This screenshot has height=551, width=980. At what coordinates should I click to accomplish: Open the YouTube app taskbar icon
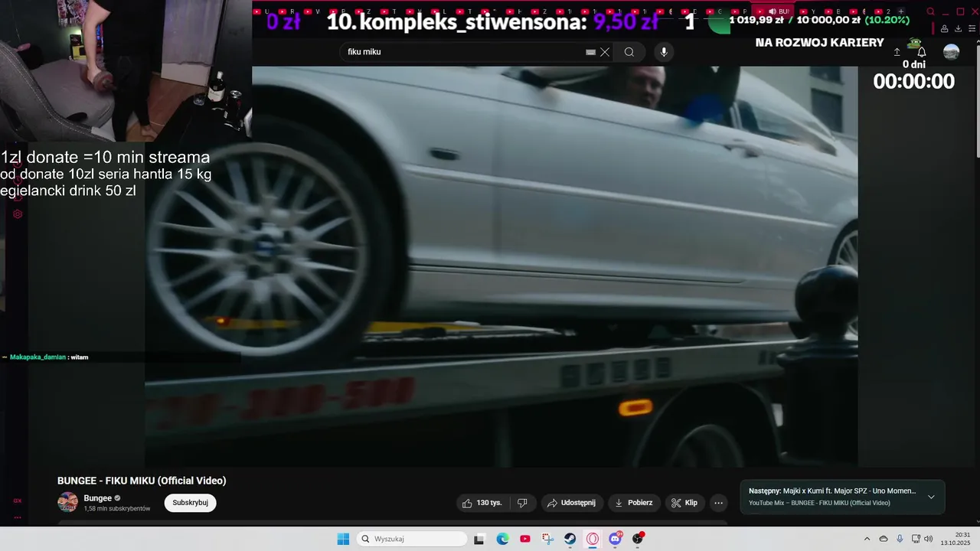(x=525, y=539)
